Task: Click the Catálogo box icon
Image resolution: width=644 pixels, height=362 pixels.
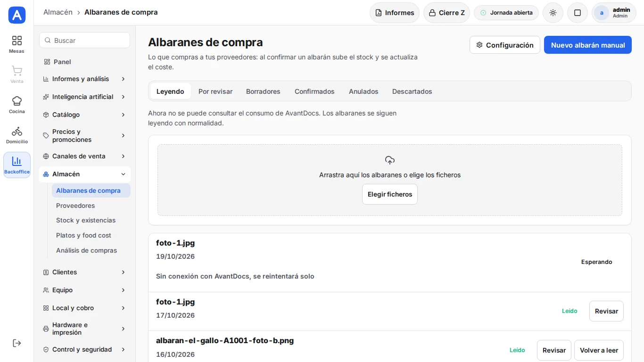Action: tap(46, 115)
